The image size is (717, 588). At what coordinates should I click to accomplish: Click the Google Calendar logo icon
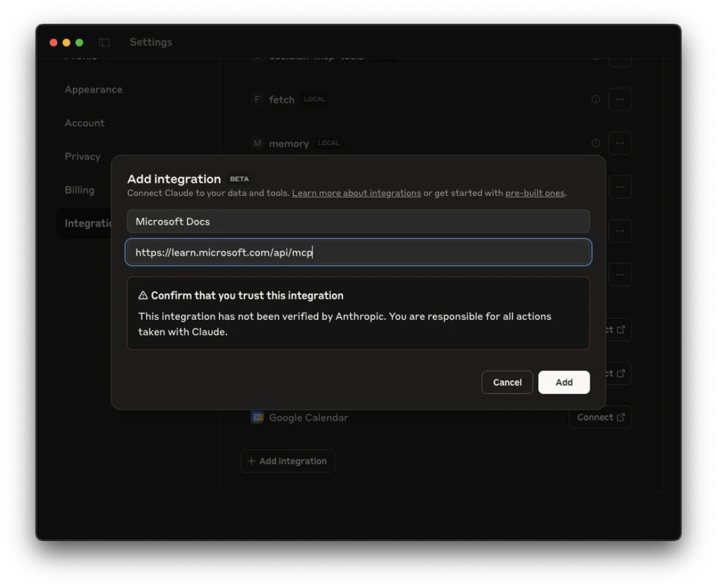(x=257, y=417)
